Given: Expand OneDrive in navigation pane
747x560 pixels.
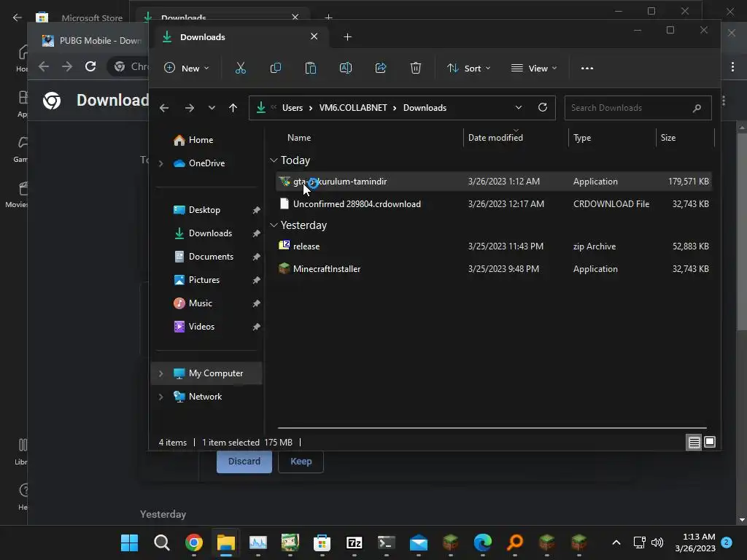Looking at the screenshot, I should pyautogui.click(x=161, y=163).
